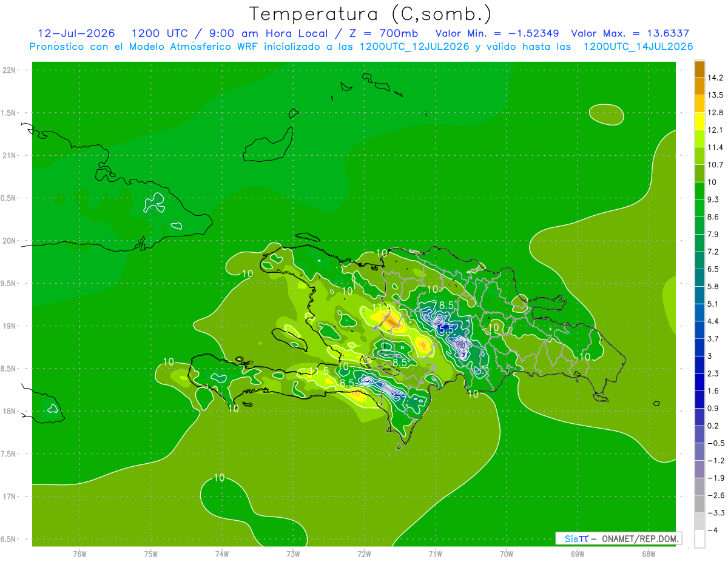The image size is (728, 562).
Task: Select "Valor Max. = 13.6337" text
Action: pos(630,33)
